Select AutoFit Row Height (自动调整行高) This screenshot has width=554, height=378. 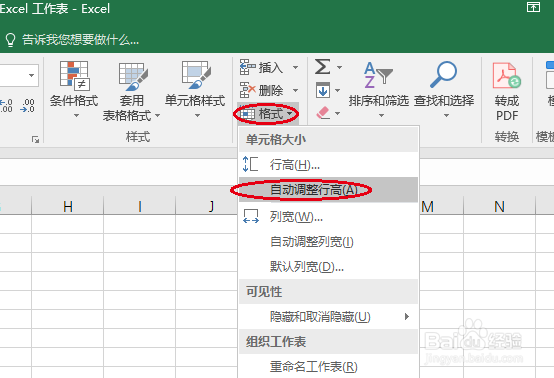point(328,190)
